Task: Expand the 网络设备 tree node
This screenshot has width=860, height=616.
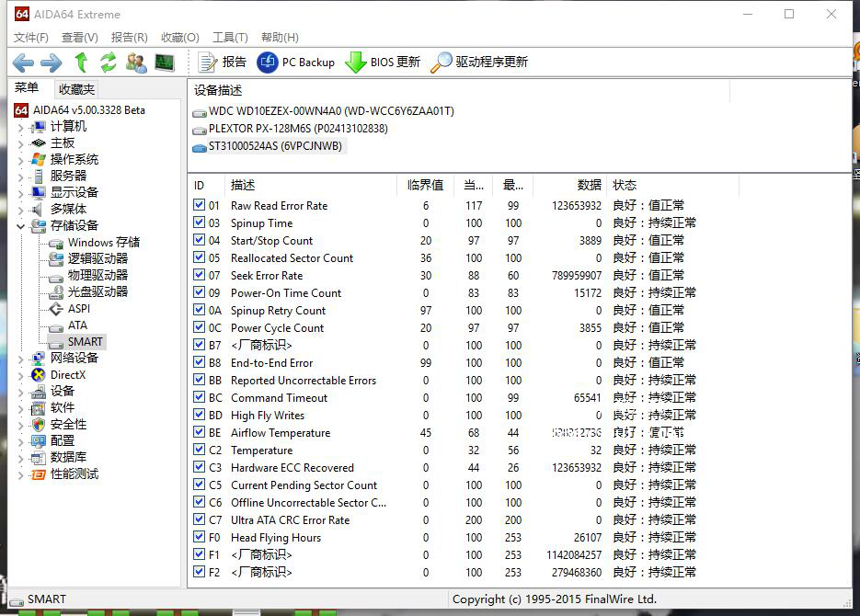Action: (20, 359)
